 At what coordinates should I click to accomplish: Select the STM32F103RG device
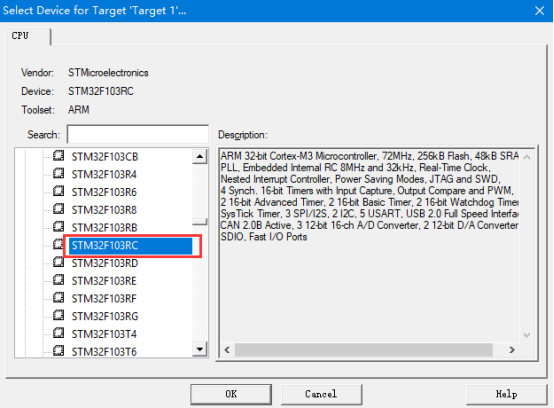[105, 316]
